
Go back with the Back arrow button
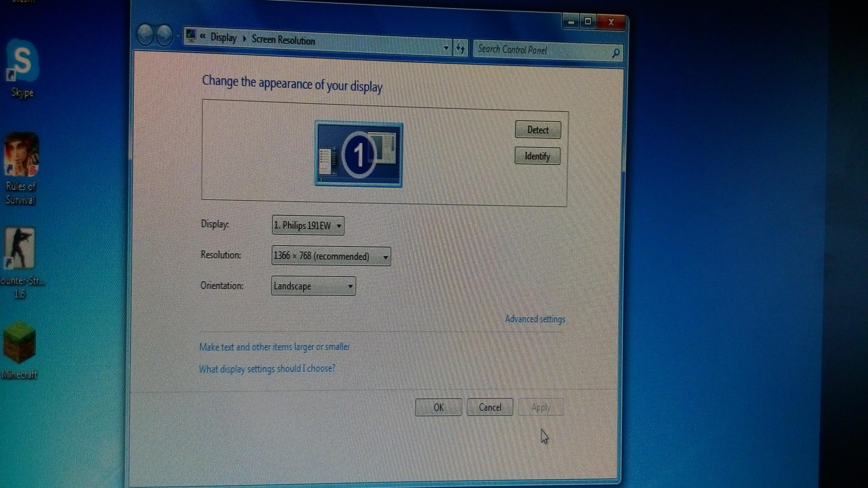pos(146,35)
